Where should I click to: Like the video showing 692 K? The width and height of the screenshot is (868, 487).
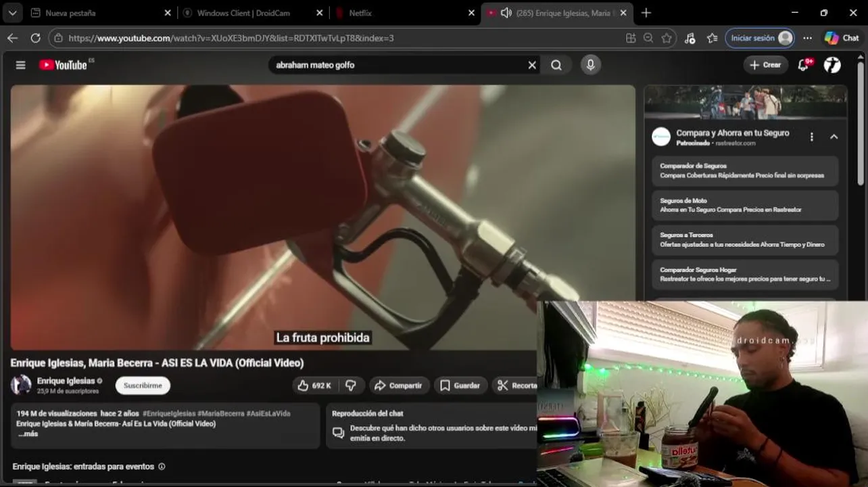tap(315, 386)
